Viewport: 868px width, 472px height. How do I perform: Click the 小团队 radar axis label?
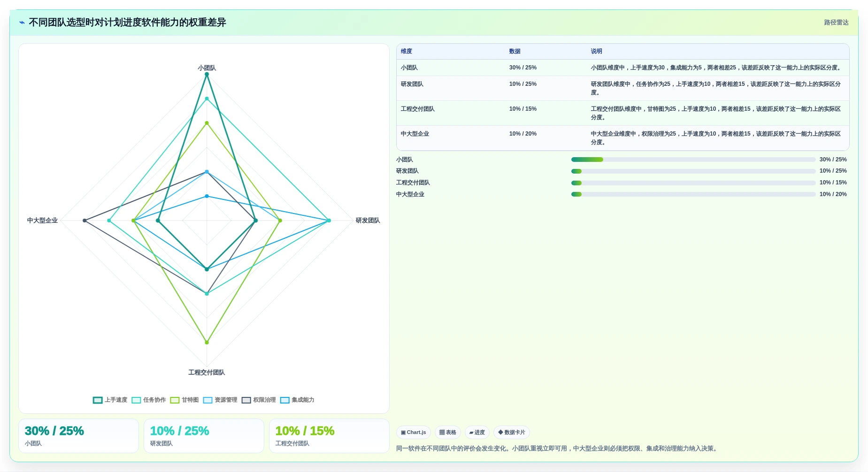[x=207, y=68]
